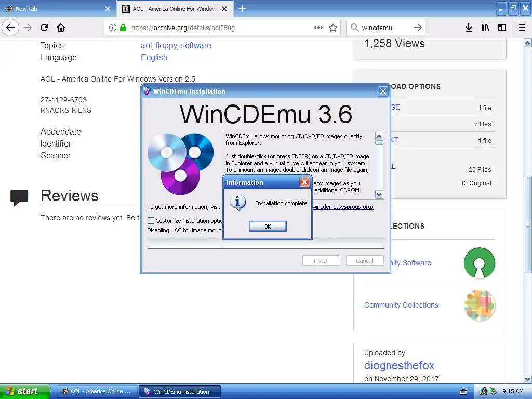This screenshot has height=399, width=532.
Task: Bookmark this page with the star icon
Action: click(333, 28)
